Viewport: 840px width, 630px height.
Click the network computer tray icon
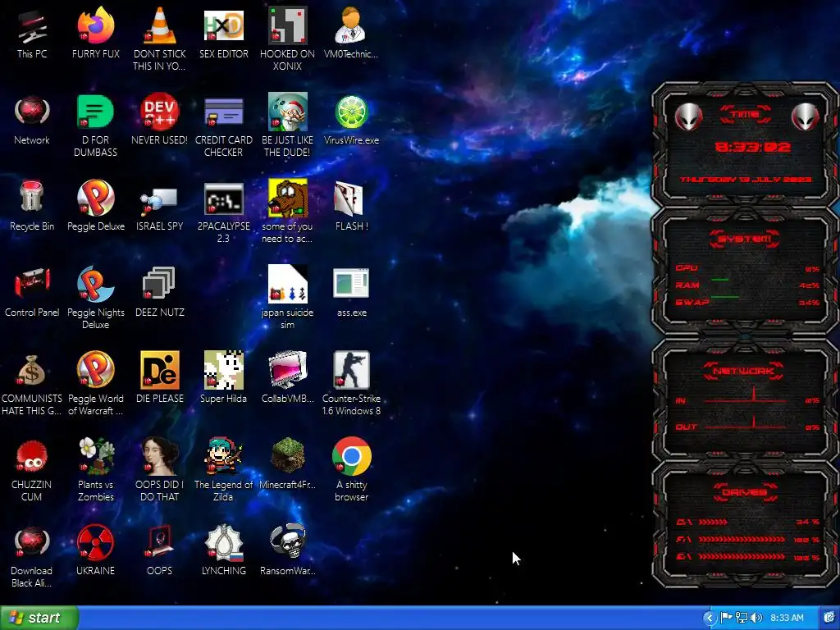742,618
